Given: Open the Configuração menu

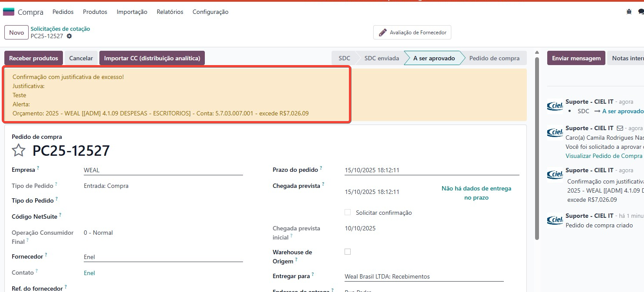Looking at the screenshot, I should pos(210,12).
